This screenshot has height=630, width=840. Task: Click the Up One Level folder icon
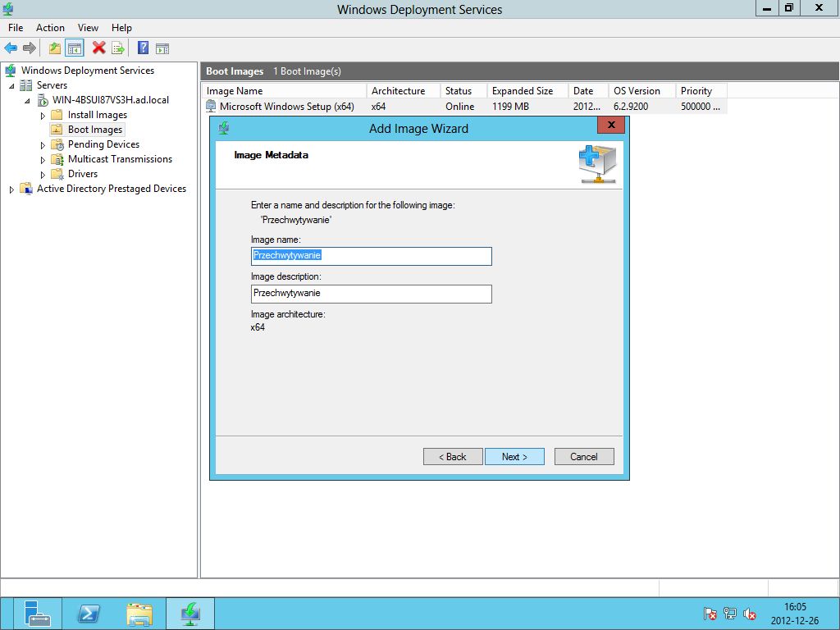click(x=55, y=48)
